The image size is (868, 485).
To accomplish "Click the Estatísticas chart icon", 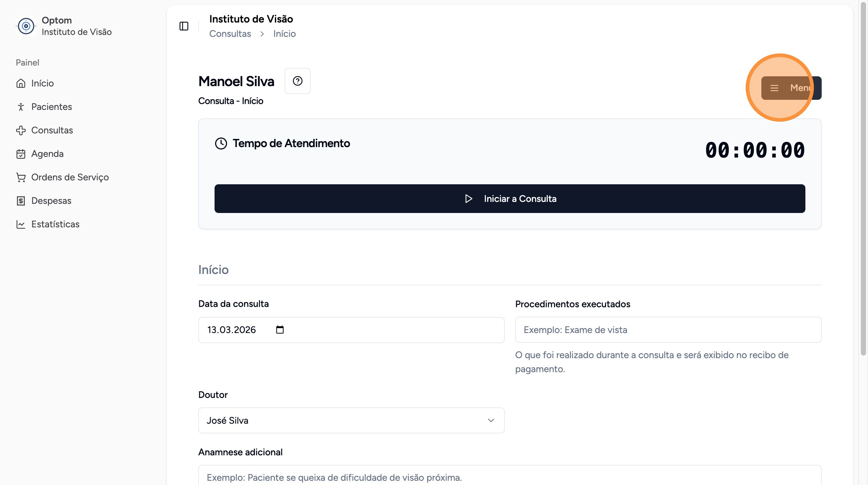I will (x=21, y=224).
